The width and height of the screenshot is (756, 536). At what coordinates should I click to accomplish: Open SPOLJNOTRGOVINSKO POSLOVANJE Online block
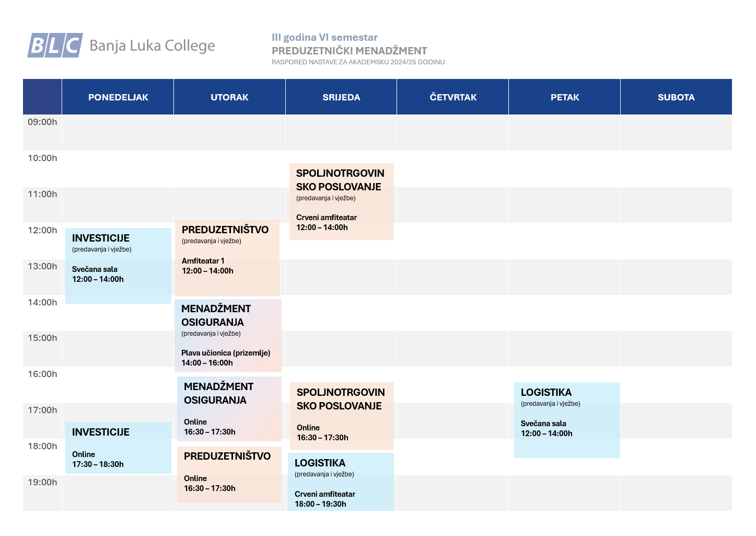pos(342,416)
